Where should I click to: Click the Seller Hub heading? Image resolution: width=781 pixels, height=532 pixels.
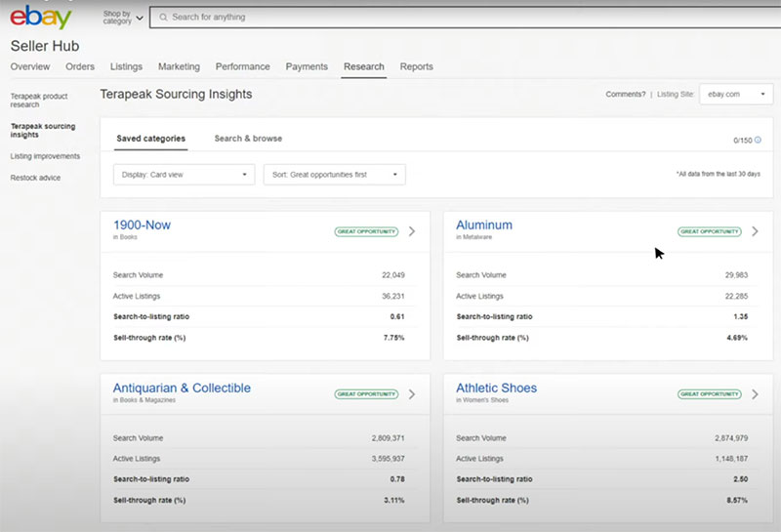(45, 46)
